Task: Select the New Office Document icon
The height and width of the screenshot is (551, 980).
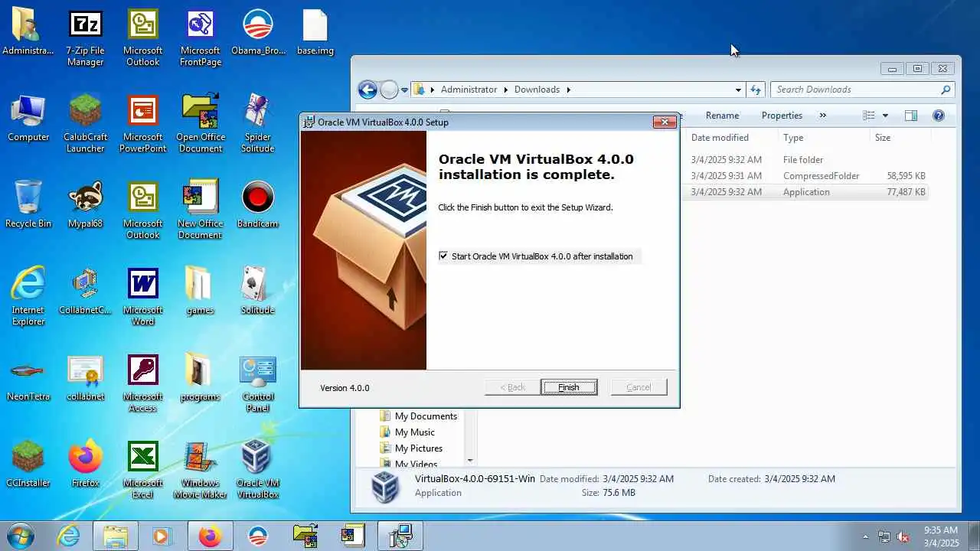Action: (x=201, y=211)
